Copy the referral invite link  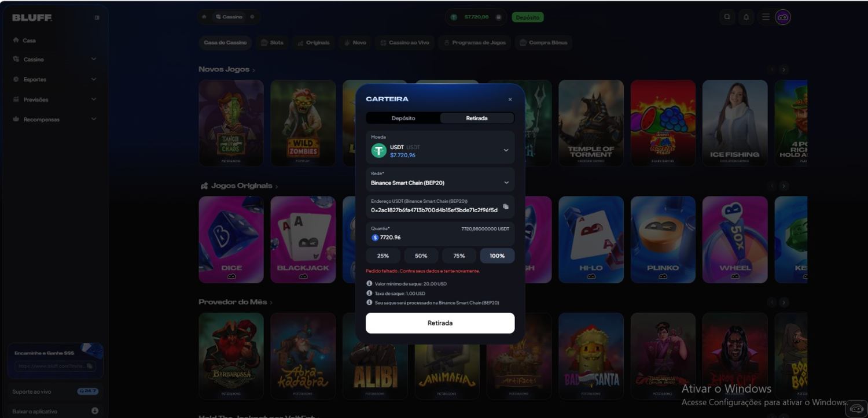click(90, 366)
